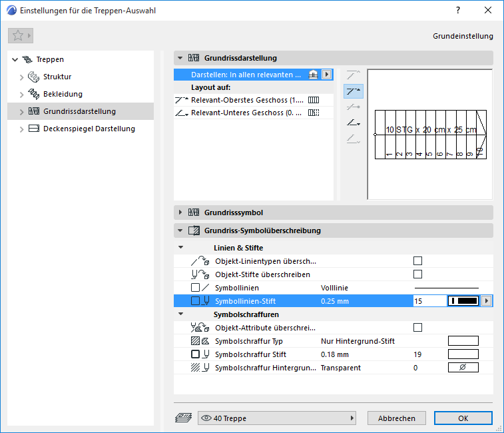Click the Objekt-Attribute überschreiben icon

tap(200, 328)
